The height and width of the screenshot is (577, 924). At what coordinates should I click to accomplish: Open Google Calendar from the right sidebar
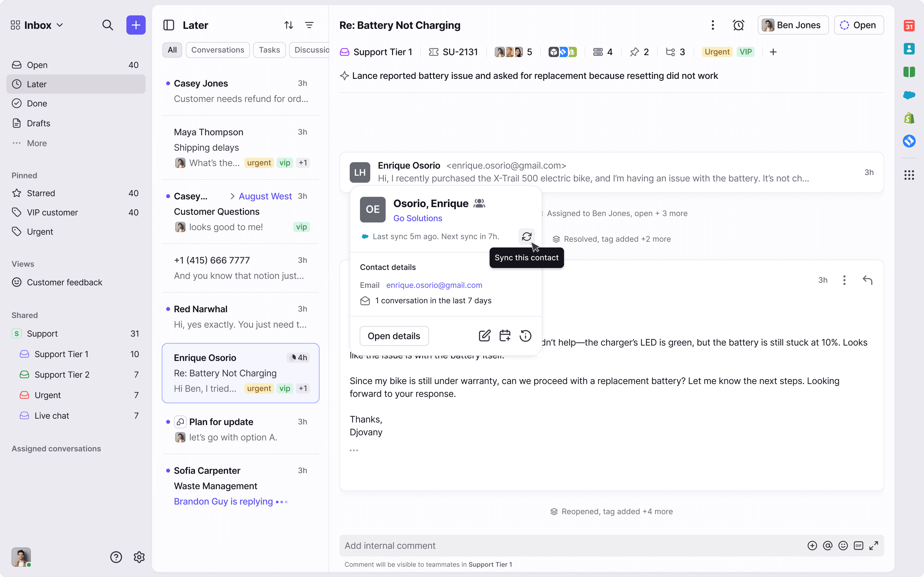909,26
